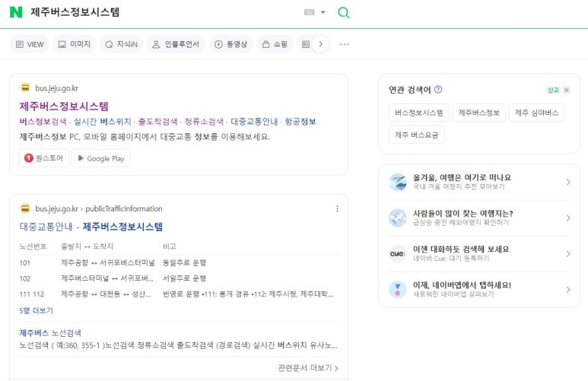Click the 신고 report button
The width and height of the screenshot is (588, 381).
tap(553, 90)
